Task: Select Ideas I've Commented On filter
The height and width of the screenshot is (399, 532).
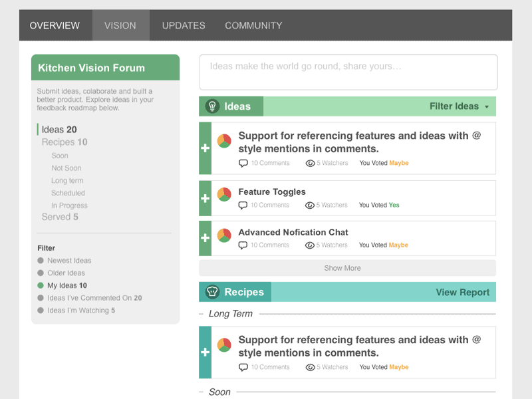Action: pyautogui.click(x=90, y=298)
